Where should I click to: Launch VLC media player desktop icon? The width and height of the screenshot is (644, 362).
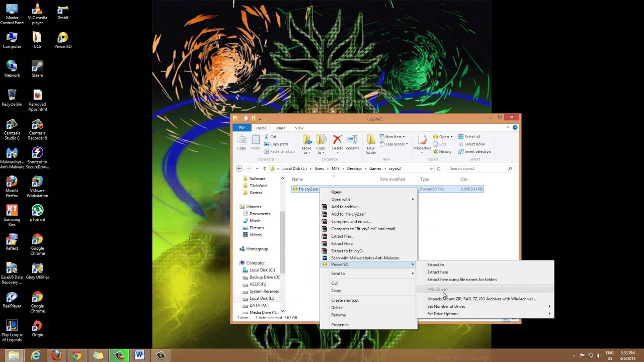point(37,14)
